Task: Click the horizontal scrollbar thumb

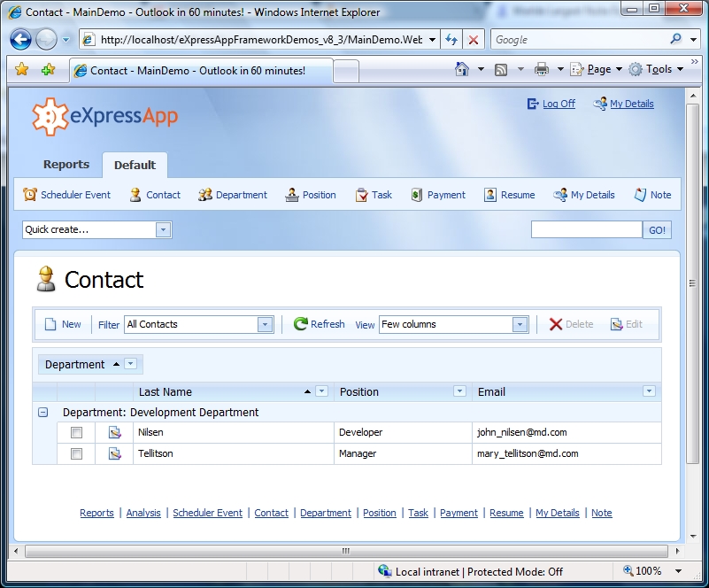Action: [x=346, y=551]
